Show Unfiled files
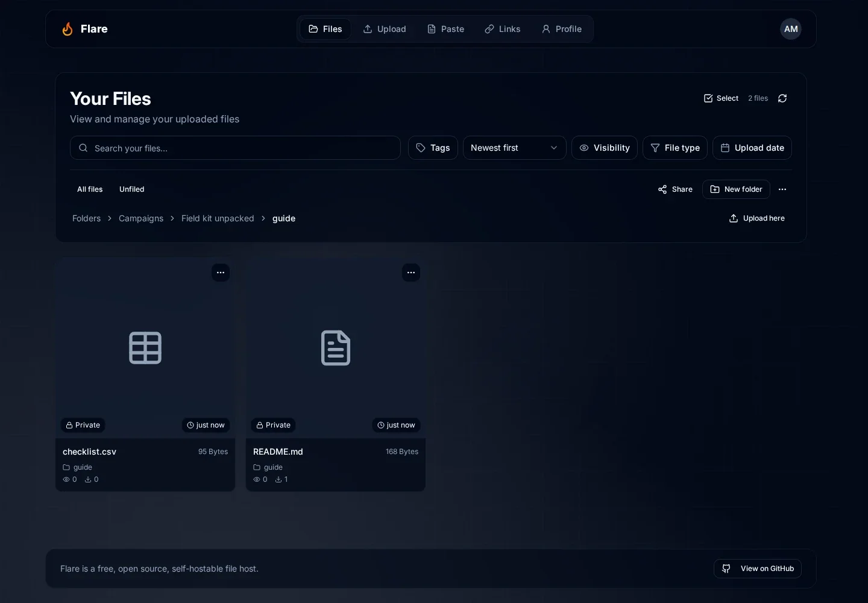The height and width of the screenshot is (603, 868). coord(131,189)
